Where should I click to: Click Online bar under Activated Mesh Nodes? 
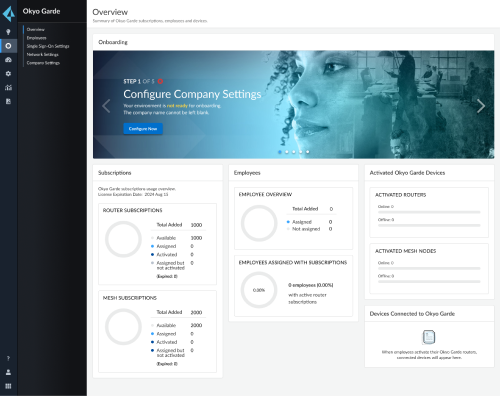click(429, 268)
